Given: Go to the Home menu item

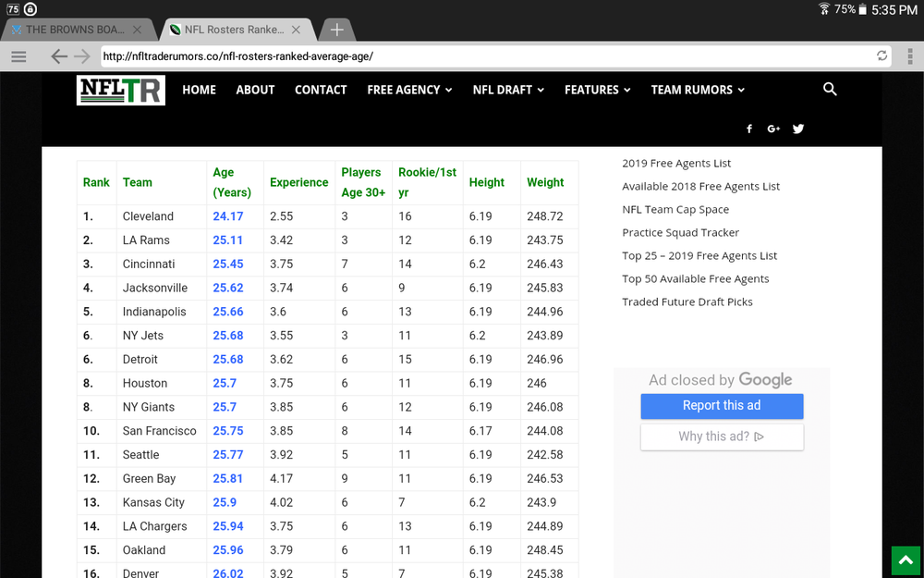Looking at the screenshot, I should [200, 90].
